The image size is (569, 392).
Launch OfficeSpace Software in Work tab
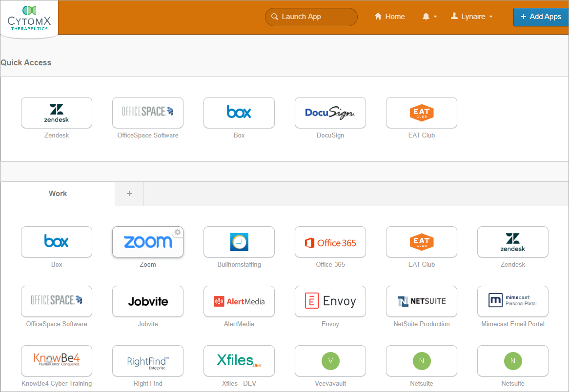pyautogui.click(x=57, y=301)
